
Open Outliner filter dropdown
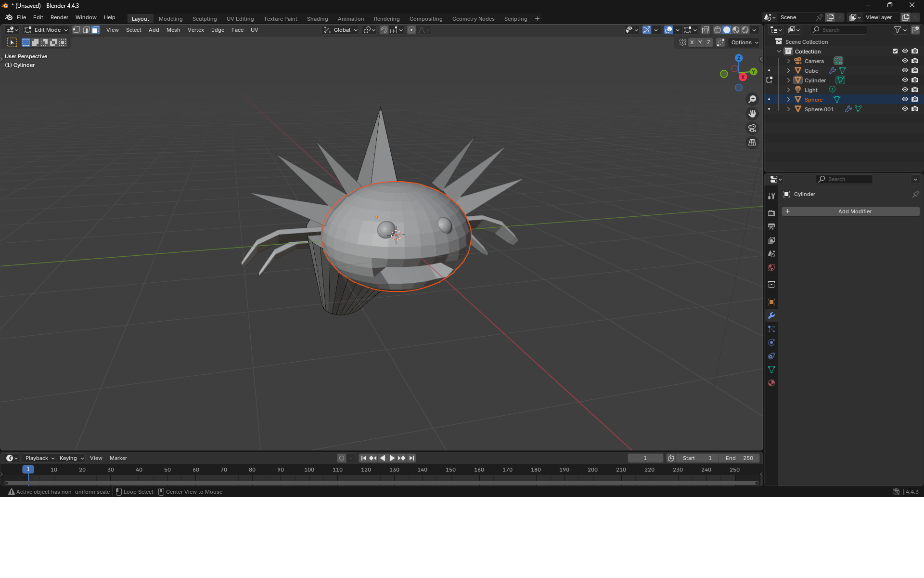pyautogui.click(x=900, y=30)
